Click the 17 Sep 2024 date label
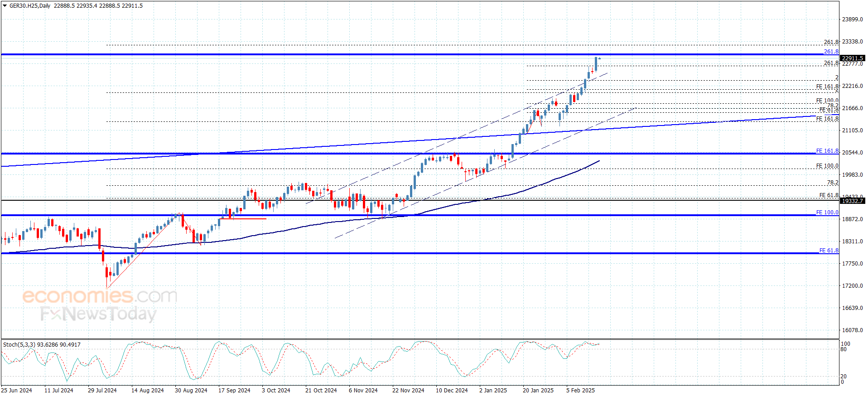The image size is (868, 396). click(234, 391)
